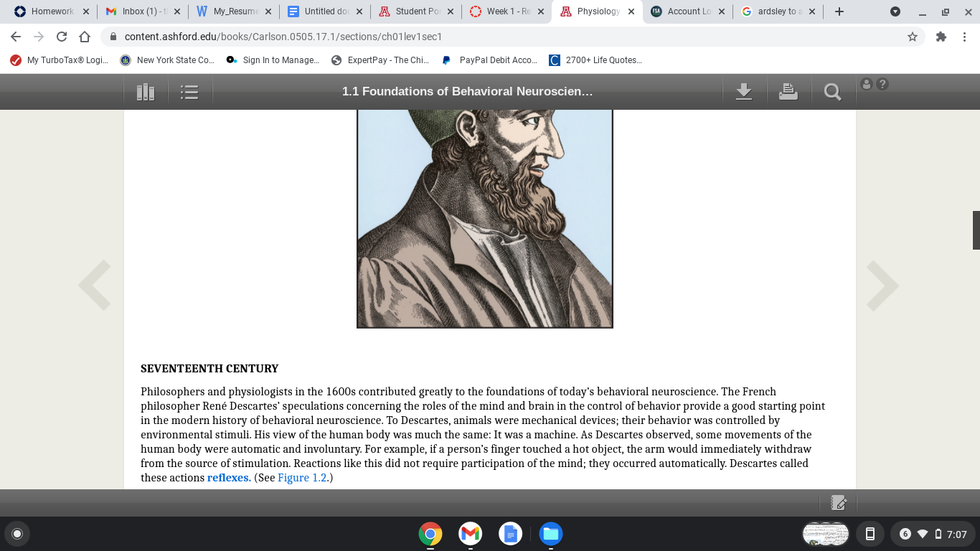Open 2700+ Life Quotes bookmark
This screenshot has height=551, width=980.
tap(595, 60)
